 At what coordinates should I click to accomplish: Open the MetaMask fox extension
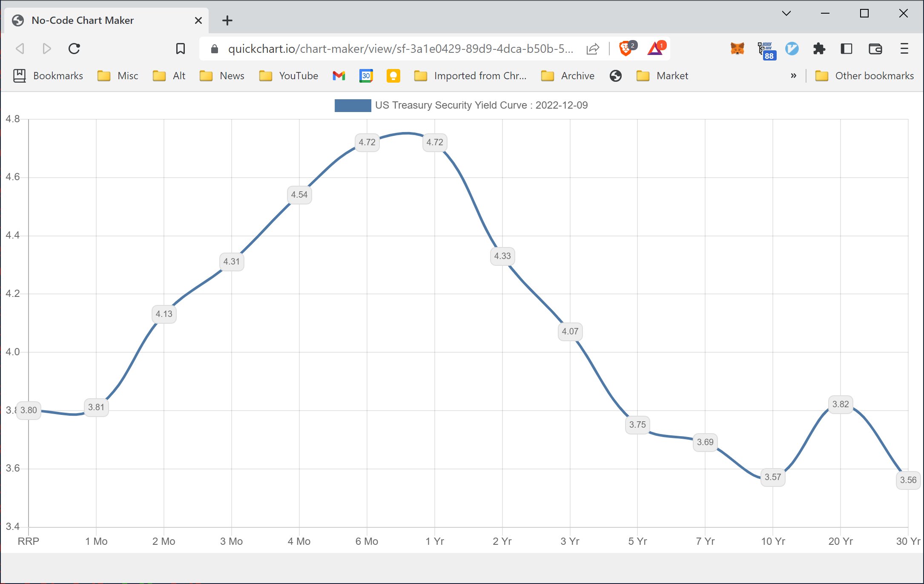(x=737, y=49)
